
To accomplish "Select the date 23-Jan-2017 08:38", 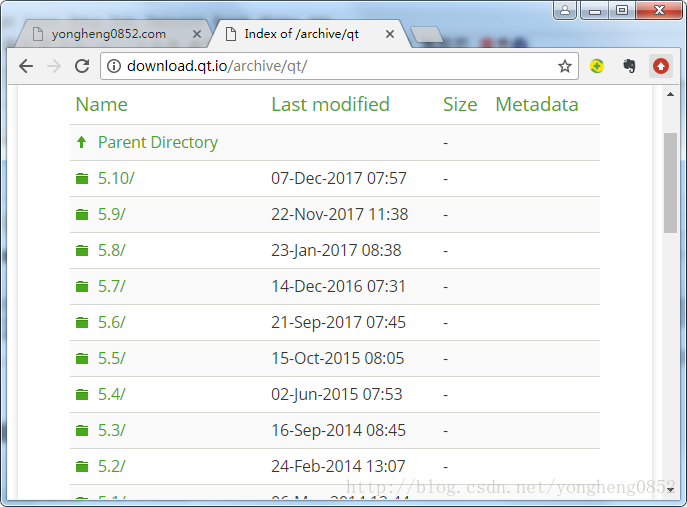I will (336, 250).
